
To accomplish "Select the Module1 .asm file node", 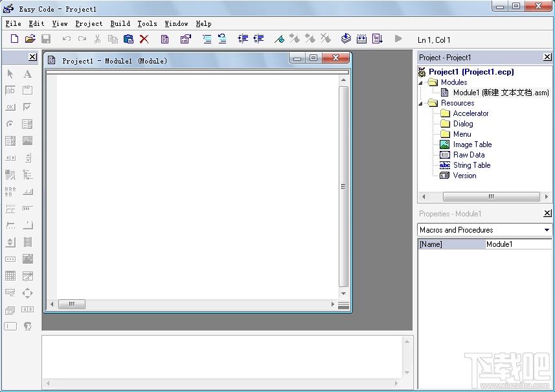I will (501, 93).
